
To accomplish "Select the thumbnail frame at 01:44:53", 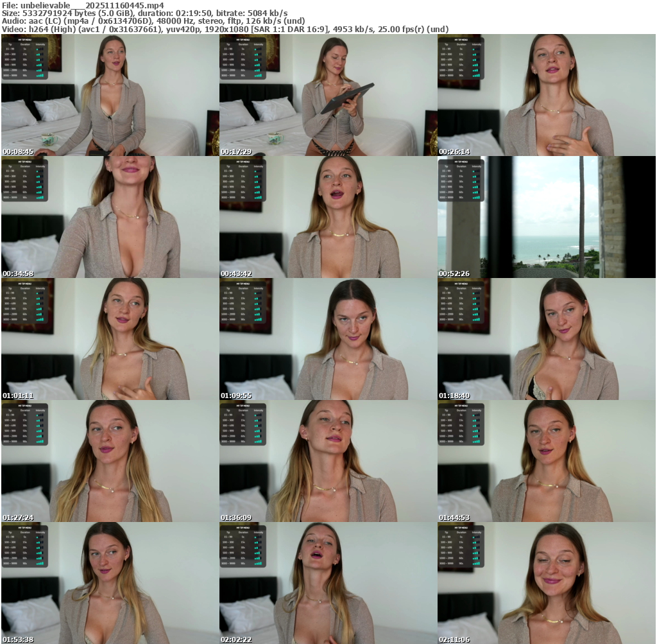I will pos(547,461).
